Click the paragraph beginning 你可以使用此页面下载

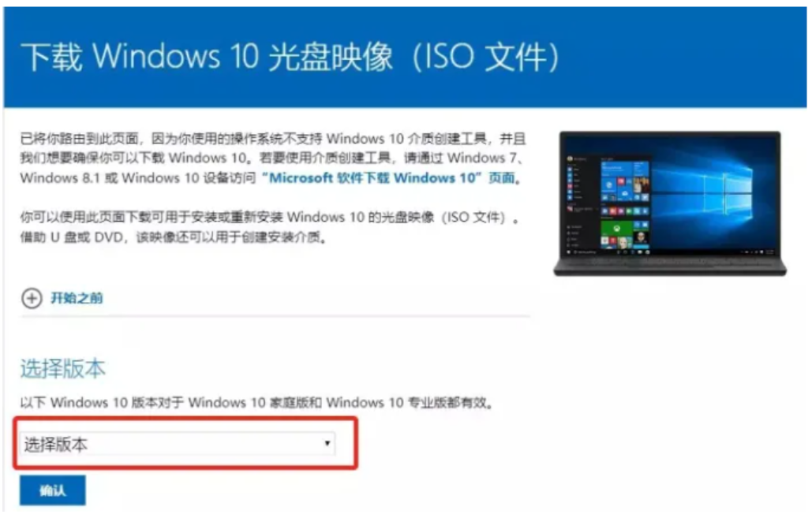coord(269,228)
